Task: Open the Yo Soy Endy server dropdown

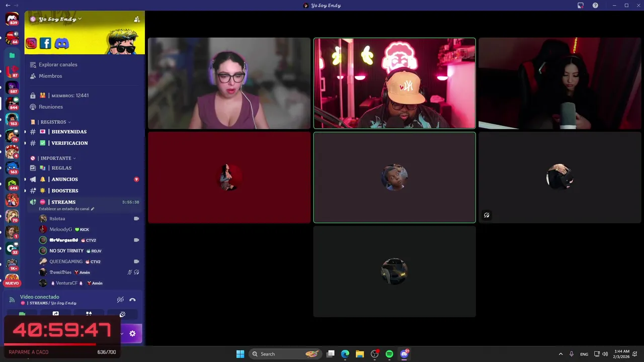Action: [59, 19]
